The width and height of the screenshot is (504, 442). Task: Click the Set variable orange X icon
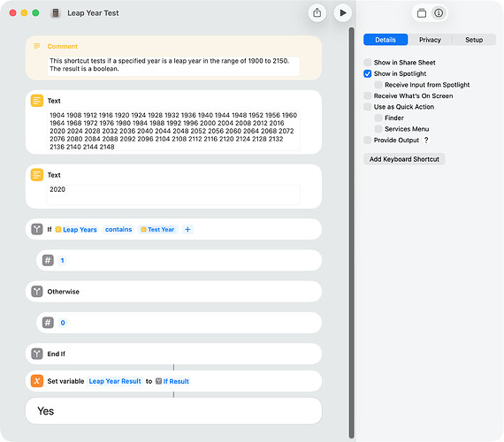click(37, 381)
